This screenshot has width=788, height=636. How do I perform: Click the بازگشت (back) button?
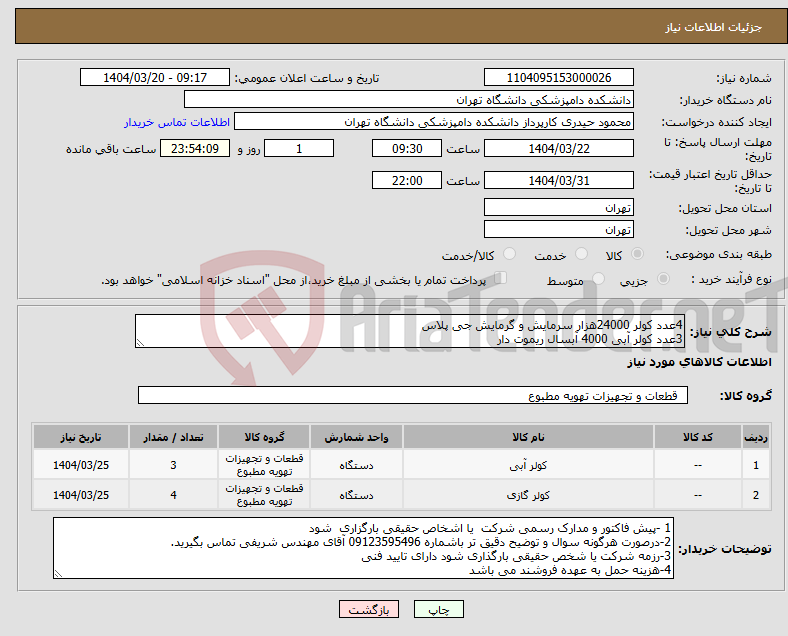369,609
